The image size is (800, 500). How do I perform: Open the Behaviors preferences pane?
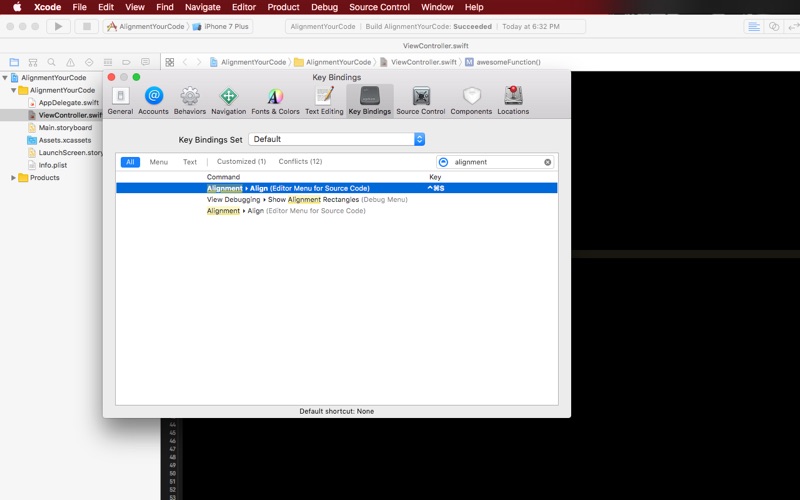pos(190,101)
